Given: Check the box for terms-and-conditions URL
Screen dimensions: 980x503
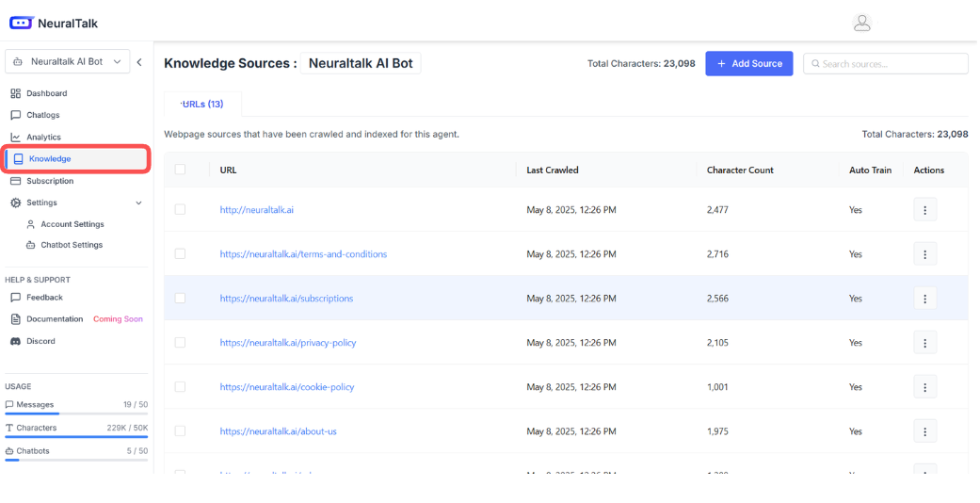Looking at the screenshot, I should coord(180,254).
